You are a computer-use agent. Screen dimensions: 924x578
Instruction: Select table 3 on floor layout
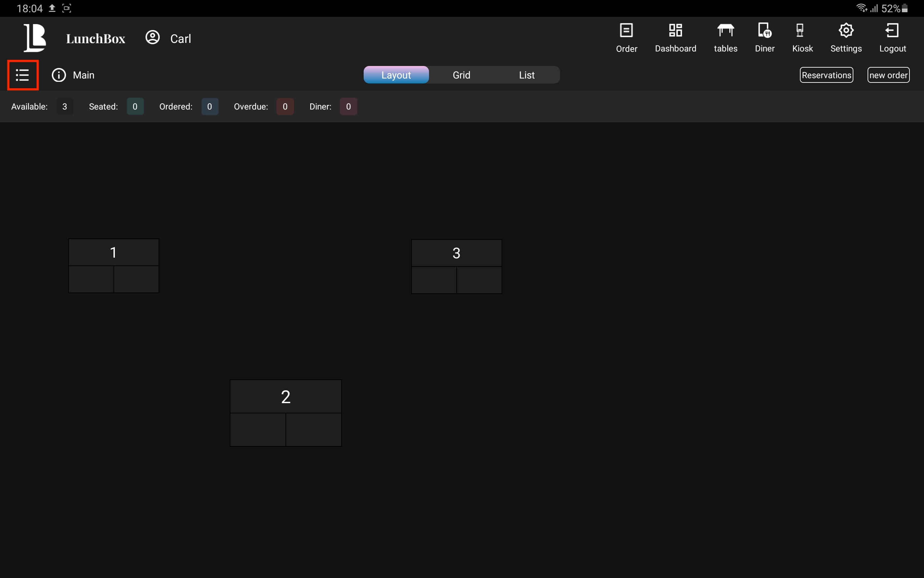(x=456, y=267)
